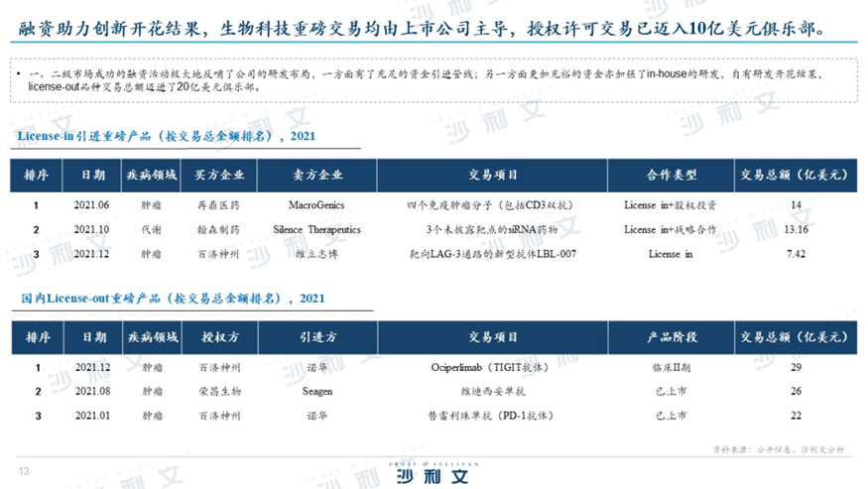Click the Frost & Sullivan 沙利文 footer logo
Screen dimensions: 868x489
tap(434, 473)
